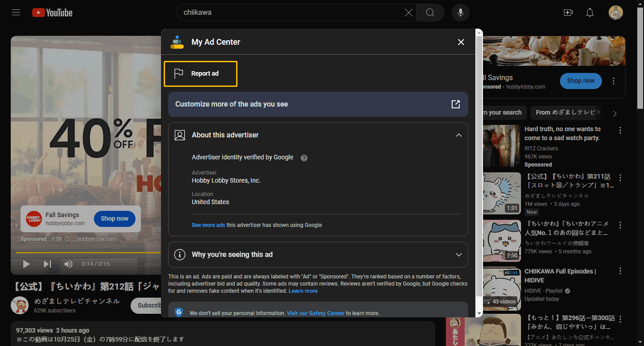Collapse the About this advertiser section

point(459,135)
